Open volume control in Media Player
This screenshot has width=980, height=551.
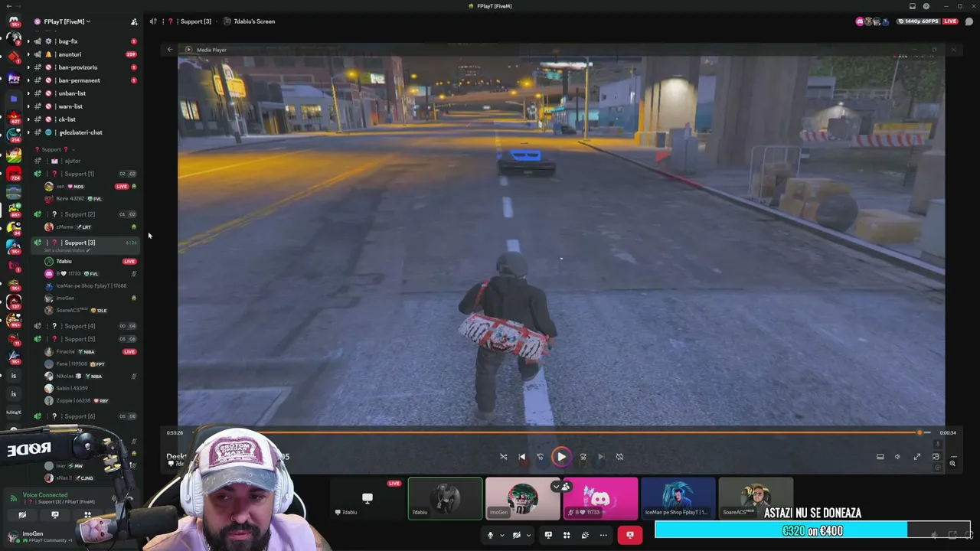point(898,457)
